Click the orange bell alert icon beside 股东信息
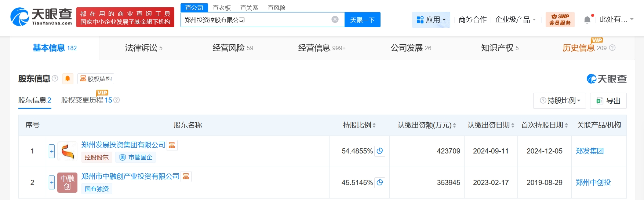644x200 pixels. point(68,79)
